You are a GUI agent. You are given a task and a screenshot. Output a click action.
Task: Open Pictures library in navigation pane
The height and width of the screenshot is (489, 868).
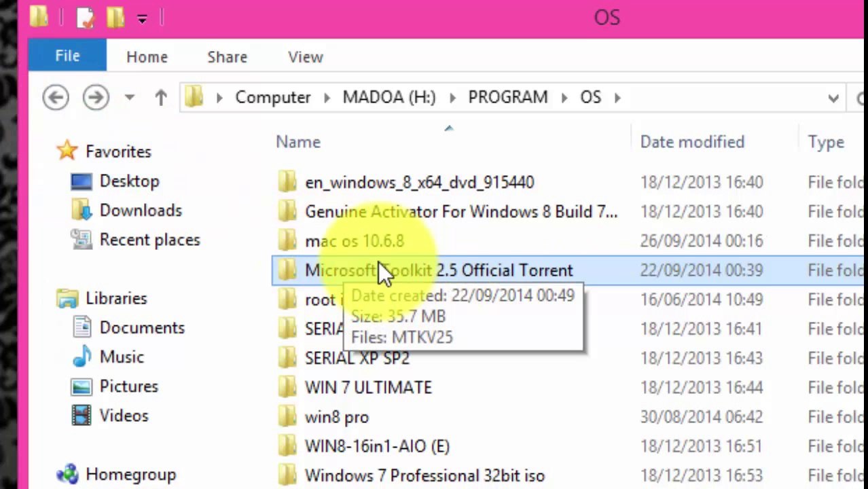(x=128, y=386)
